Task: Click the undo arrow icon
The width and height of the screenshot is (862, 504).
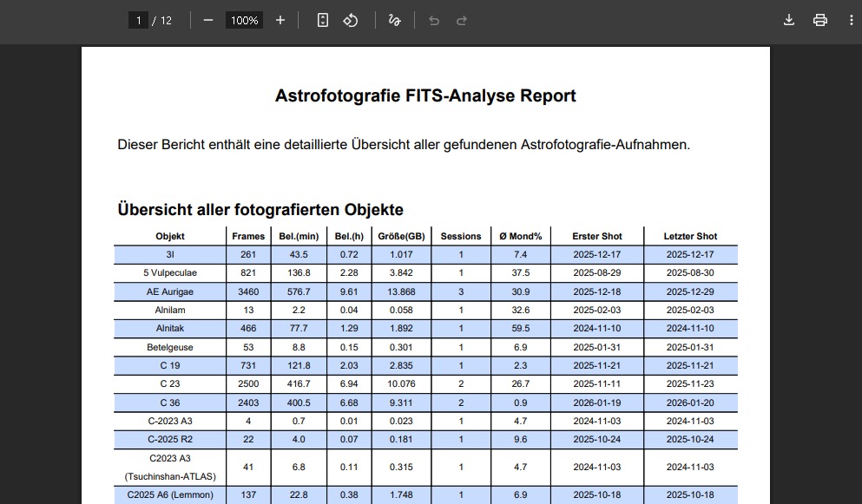Action: click(434, 20)
